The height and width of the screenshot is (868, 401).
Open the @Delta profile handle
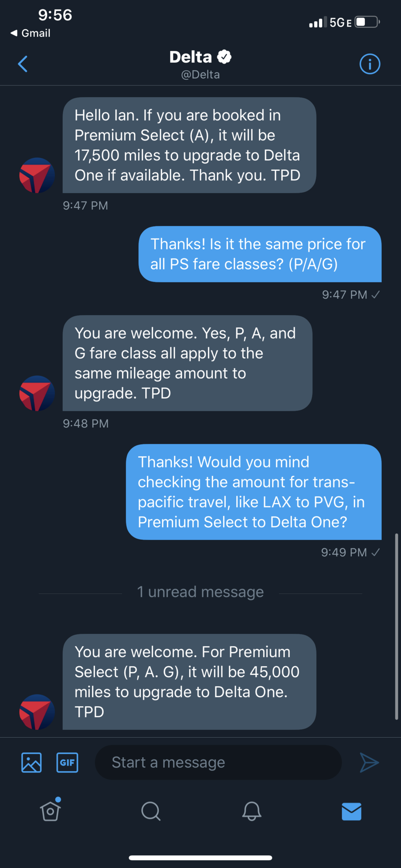coord(200,75)
